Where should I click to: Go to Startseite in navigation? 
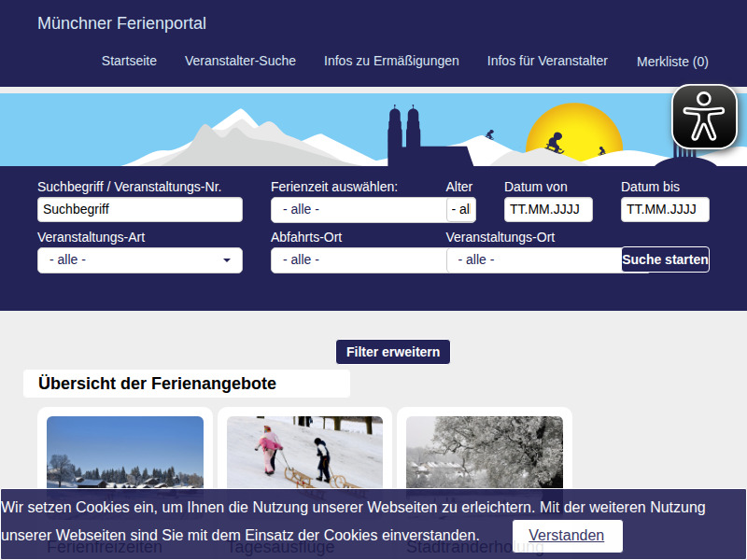point(129,61)
